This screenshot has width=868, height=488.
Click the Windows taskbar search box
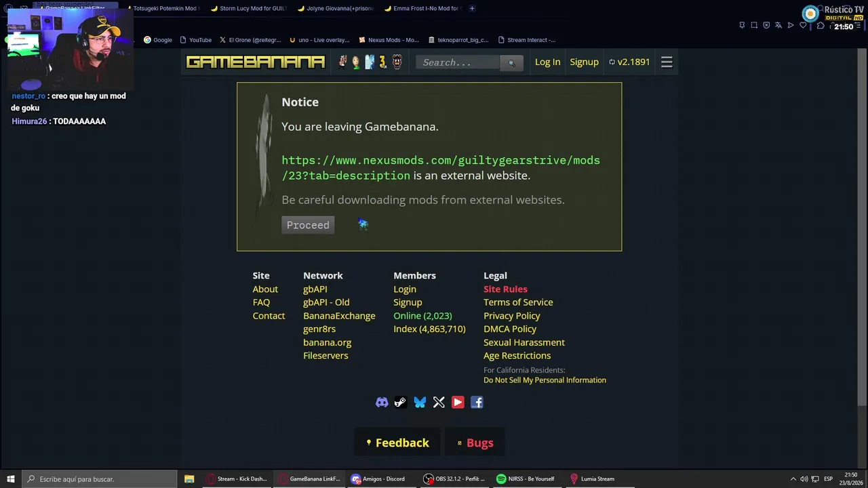99,479
